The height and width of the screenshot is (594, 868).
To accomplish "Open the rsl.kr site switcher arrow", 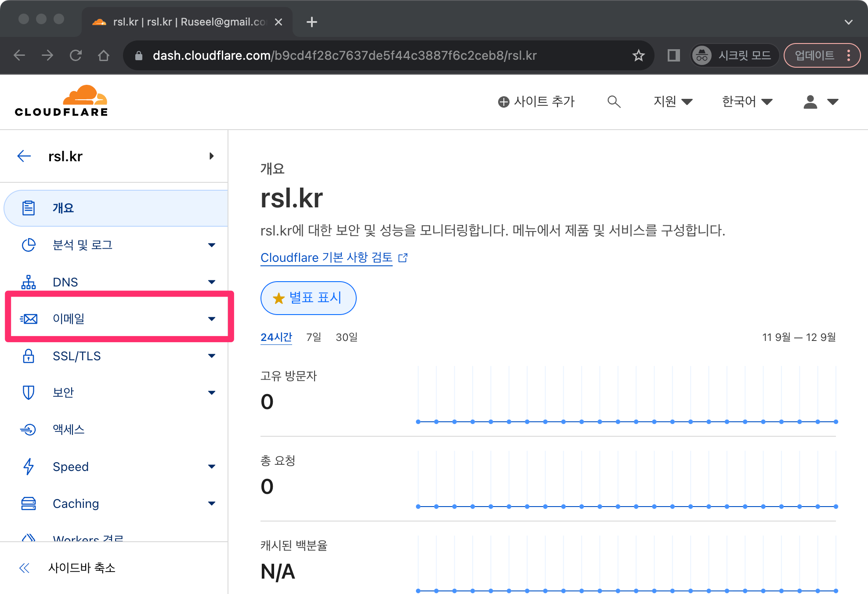I will (x=212, y=156).
